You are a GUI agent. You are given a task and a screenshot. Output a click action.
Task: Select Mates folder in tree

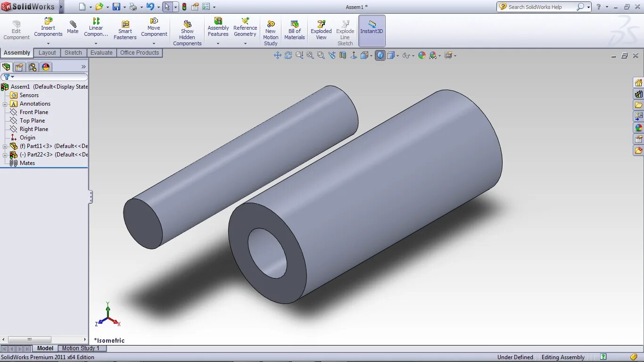[x=27, y=163]
